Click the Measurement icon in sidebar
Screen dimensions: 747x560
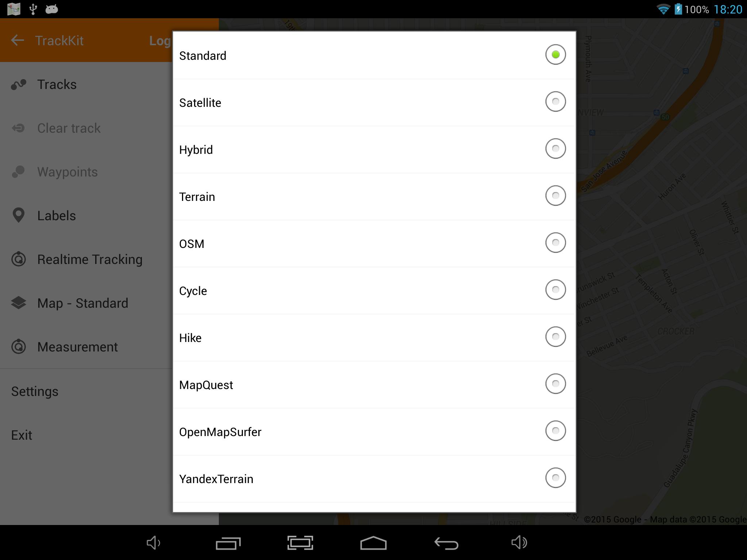coord(19,346)
